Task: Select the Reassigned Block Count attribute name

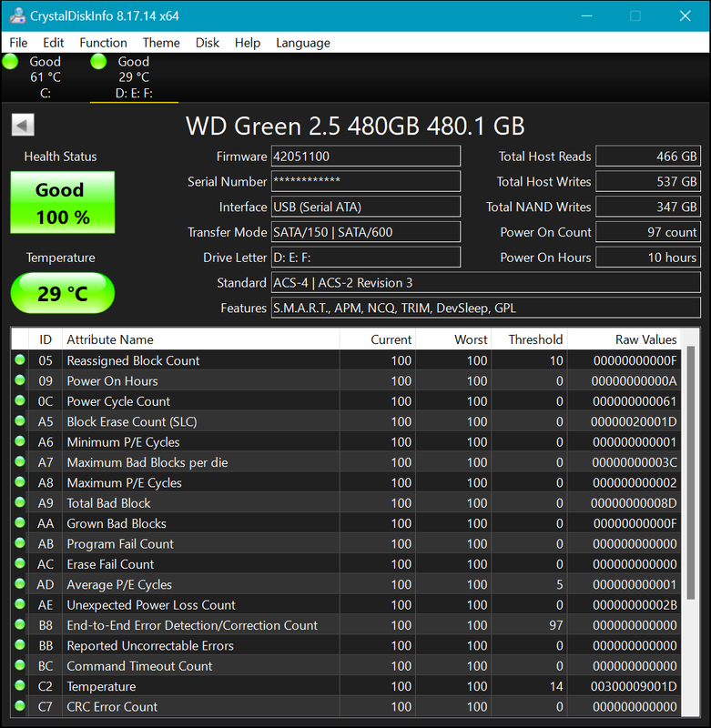Action: click(133, 360)
